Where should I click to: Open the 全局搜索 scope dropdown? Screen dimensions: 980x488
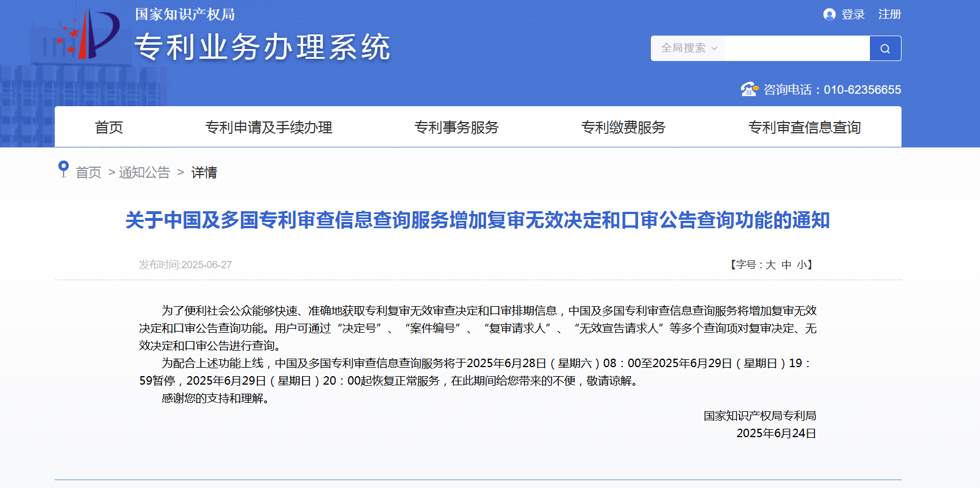[688, 49]
